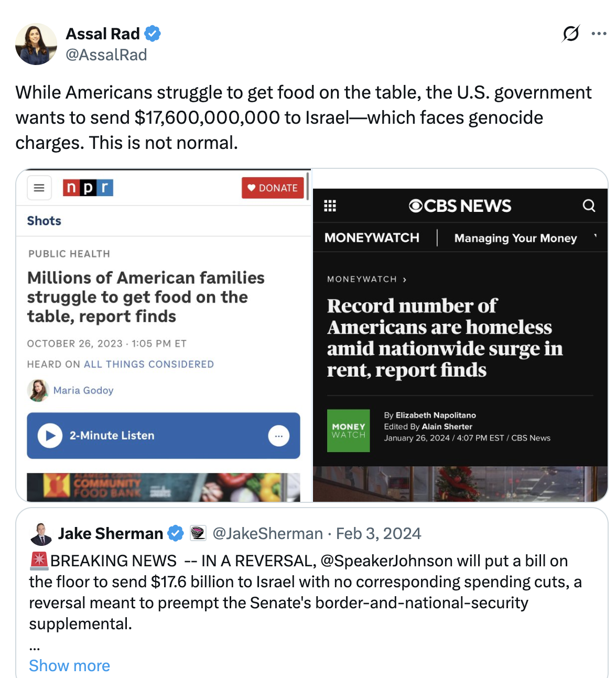Click the Maria Godoy author link
Screen dimensions: 616x678
point(83,390)
